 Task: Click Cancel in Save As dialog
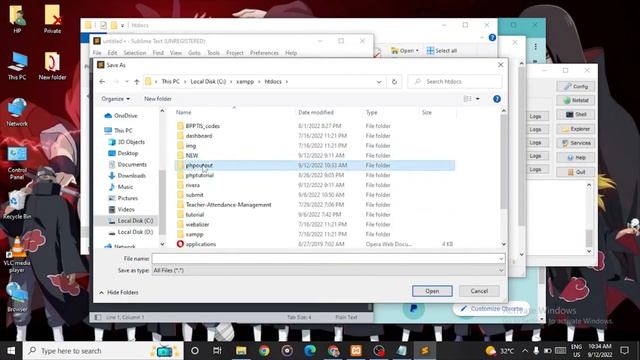pos(479,291)
